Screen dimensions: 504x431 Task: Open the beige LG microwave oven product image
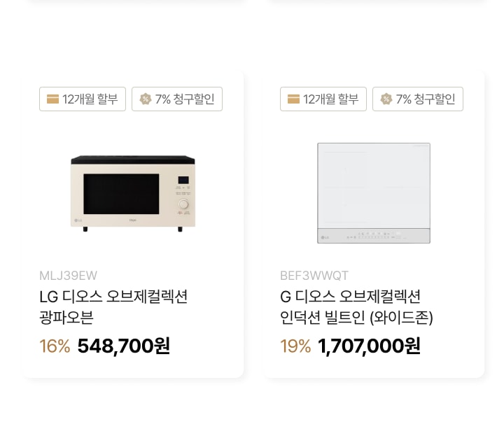click(133, 193)
